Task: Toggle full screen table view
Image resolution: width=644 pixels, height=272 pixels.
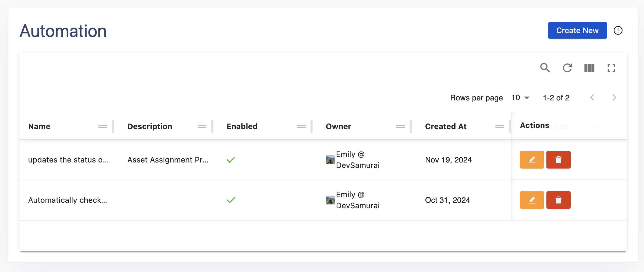Action: coord(611,68)
